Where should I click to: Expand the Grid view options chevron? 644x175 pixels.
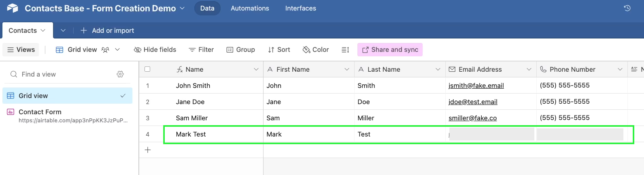click(117, 50)
